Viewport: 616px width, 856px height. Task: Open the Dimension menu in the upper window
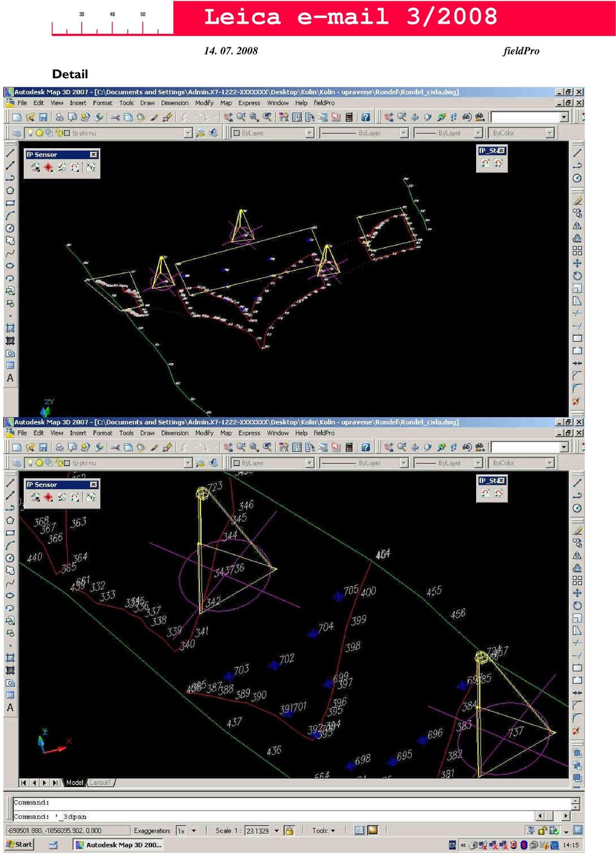click(x=175, y=103)
